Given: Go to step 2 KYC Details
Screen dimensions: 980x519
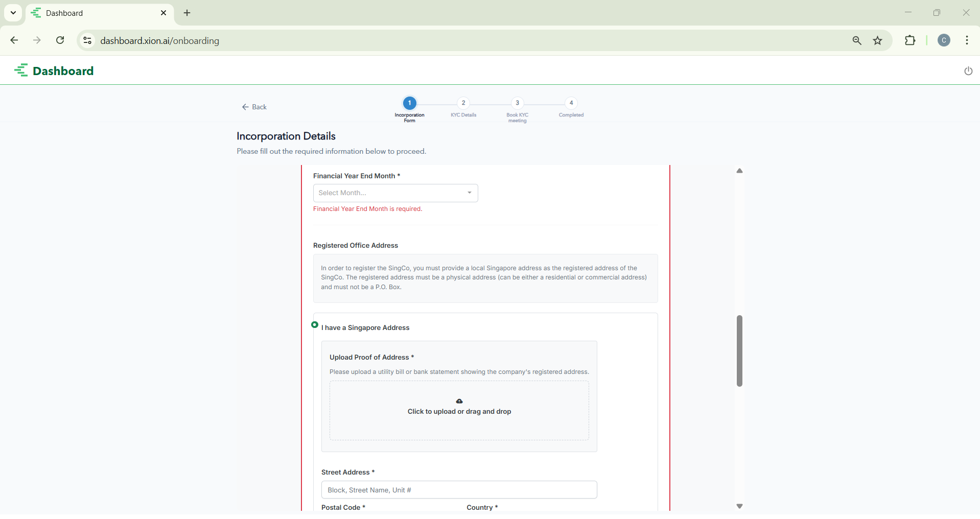Looking at the screenshot, I should tap(463, 103).
